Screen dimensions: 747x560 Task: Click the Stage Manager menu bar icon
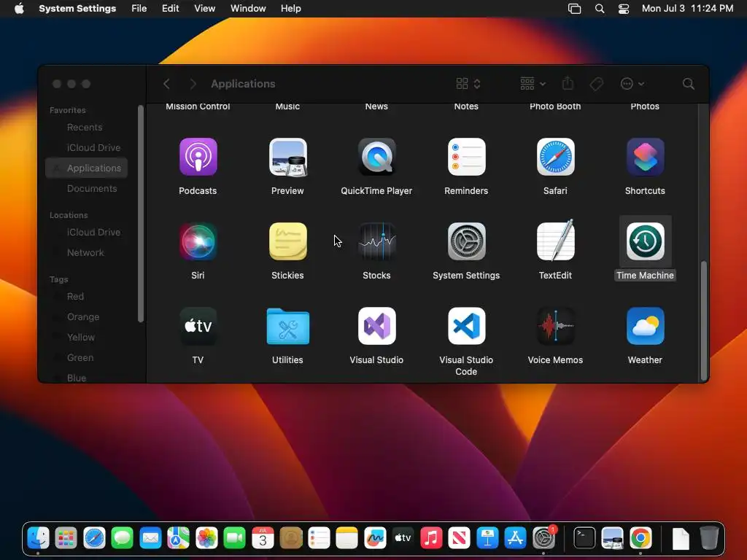tap(575, 8)
